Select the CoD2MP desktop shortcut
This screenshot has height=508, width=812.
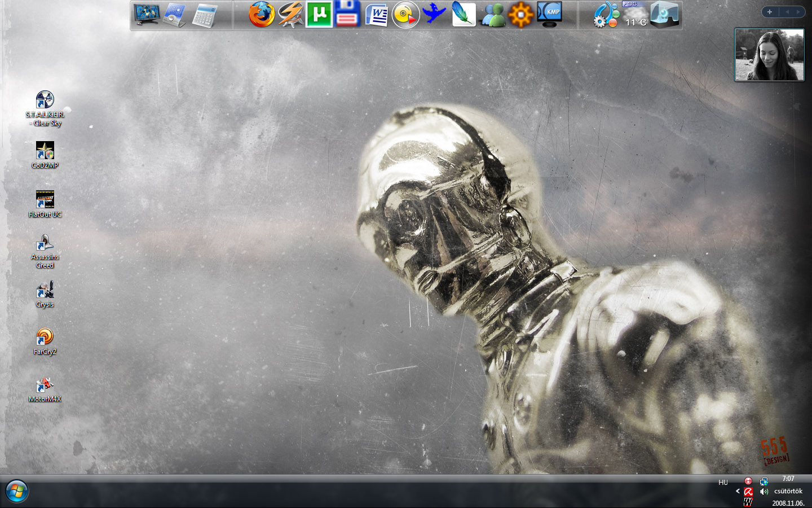pos(45,155)
